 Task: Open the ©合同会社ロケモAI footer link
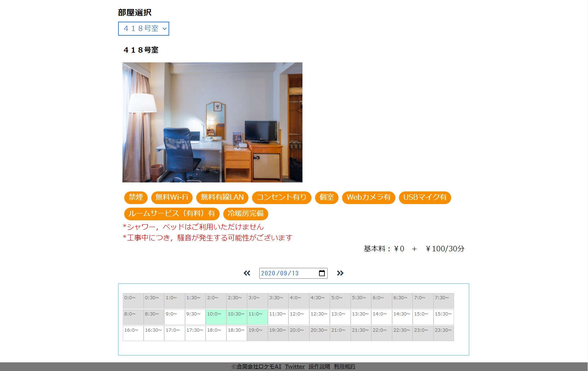click(256, 367)
